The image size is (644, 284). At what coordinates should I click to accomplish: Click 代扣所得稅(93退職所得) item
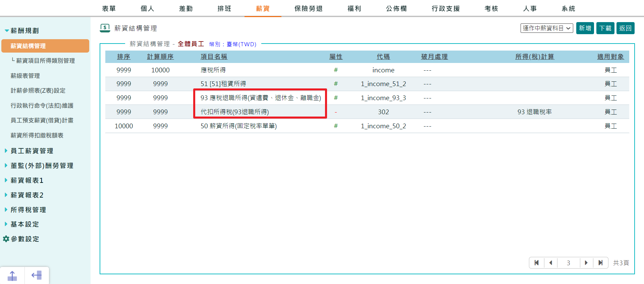coord(235,112)
